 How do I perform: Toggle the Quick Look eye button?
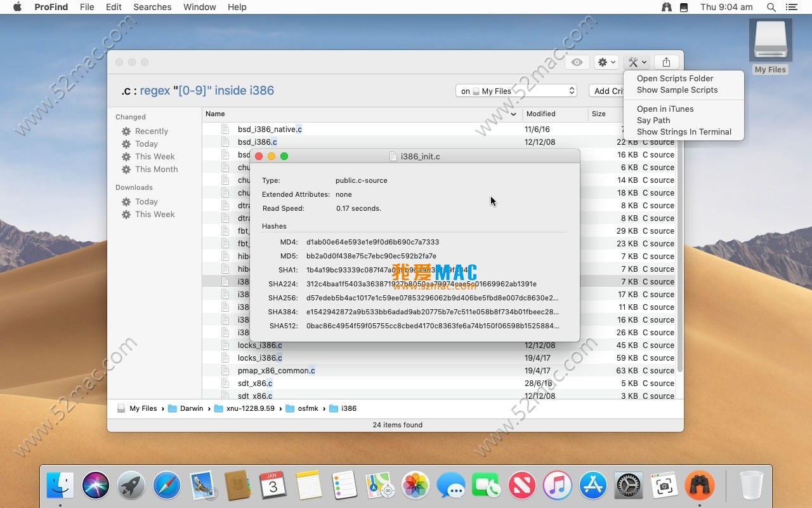click(x=577, y=62)
